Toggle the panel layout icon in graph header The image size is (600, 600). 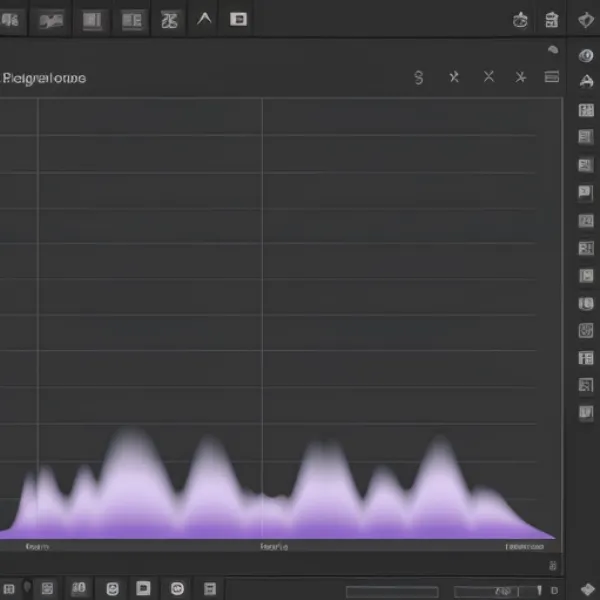(x=551, y=77)
